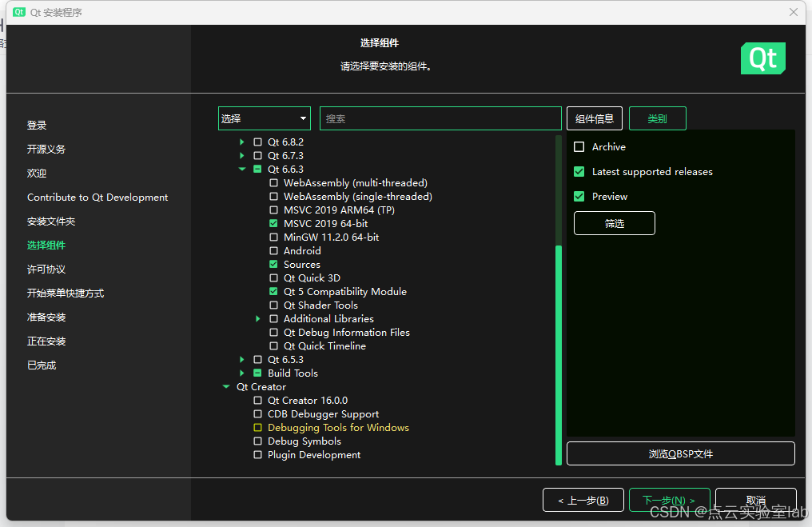This screenshot has width=812, height=527.
Task: Click the Qt installer title bar icon
Action: (x=19, y=12)
